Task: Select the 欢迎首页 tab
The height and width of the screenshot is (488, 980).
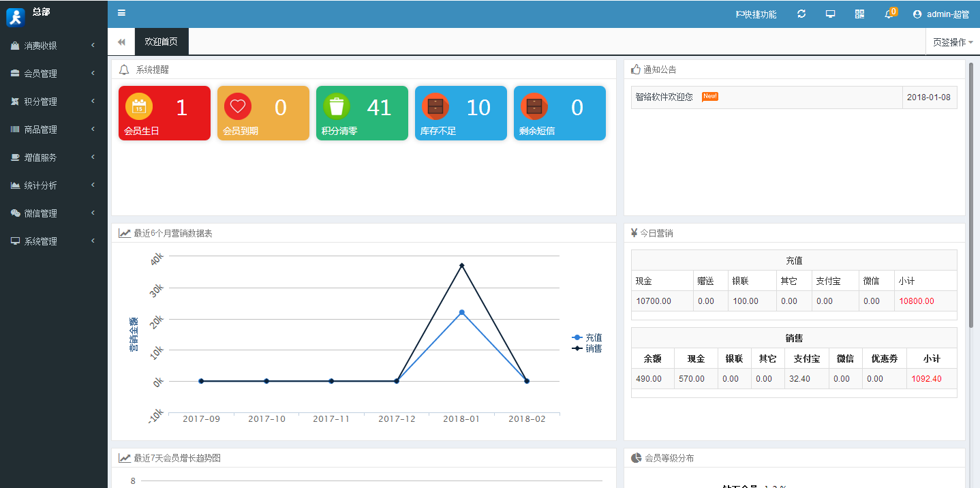Action: (x=162, y=42)
